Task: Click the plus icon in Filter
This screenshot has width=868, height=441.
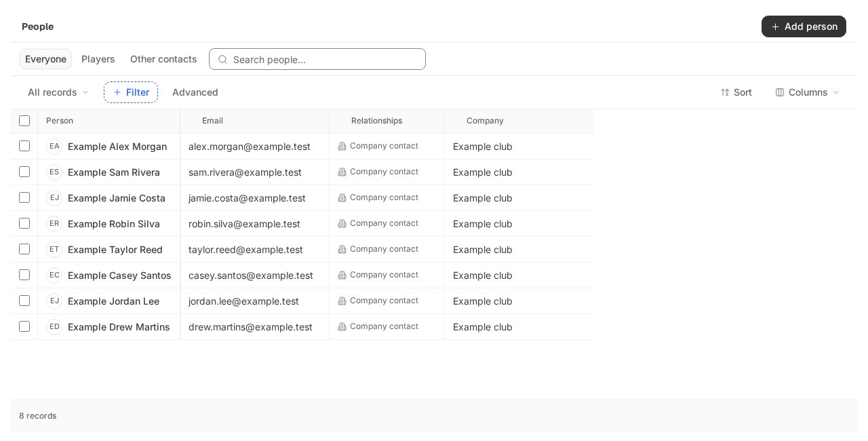Action: pyautogui.click(x=117, y=92)
